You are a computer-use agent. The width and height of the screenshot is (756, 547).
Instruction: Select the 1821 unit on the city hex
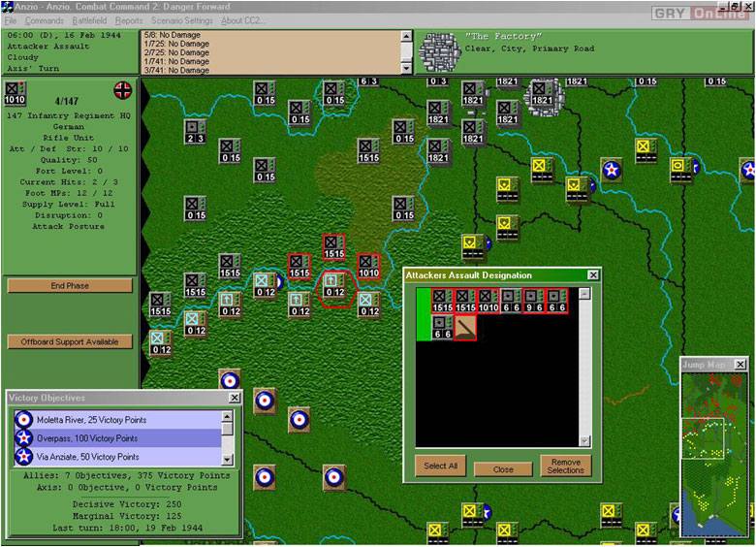(x=542, y=93)
